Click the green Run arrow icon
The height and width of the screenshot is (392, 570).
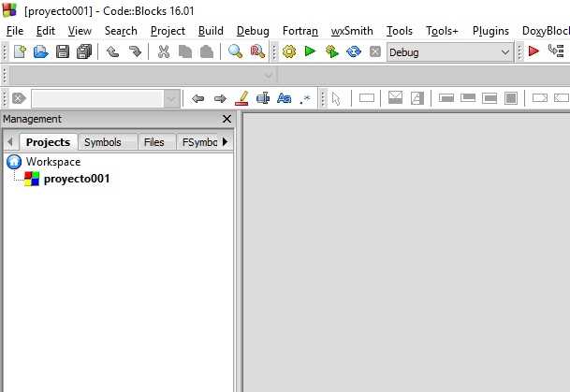coord(310,51)
